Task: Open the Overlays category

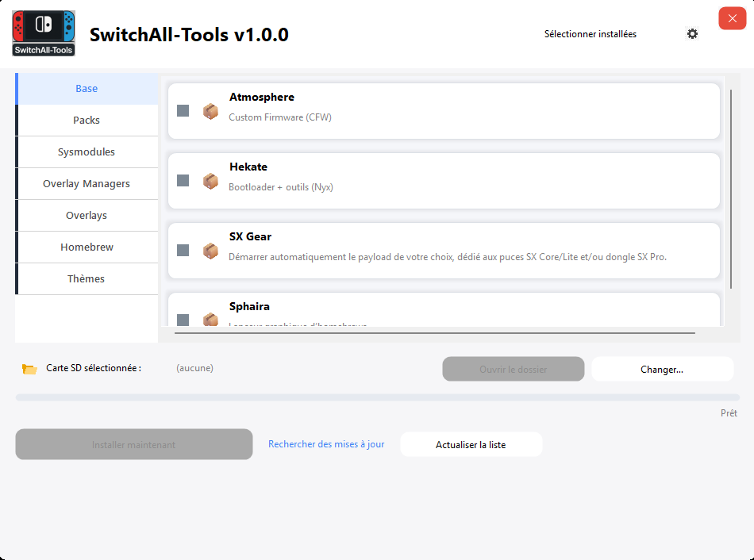Action: point(87,215)
